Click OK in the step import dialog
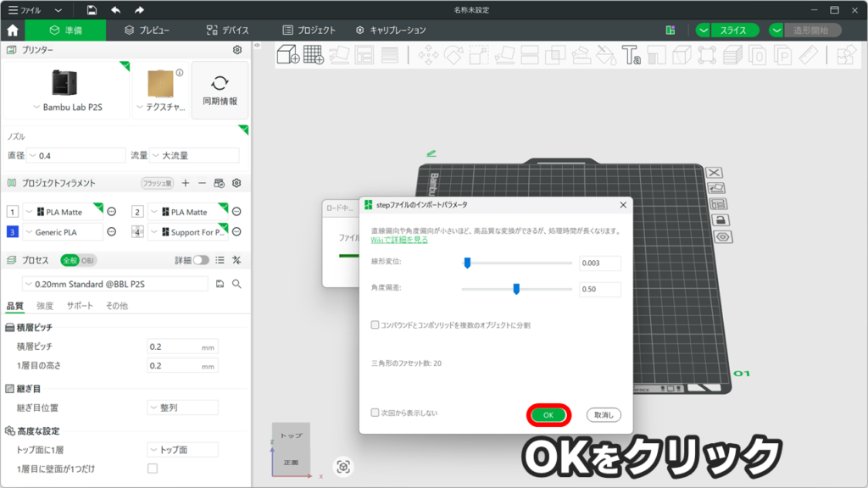This screenshot has height=488, width=868. point(548,415)
